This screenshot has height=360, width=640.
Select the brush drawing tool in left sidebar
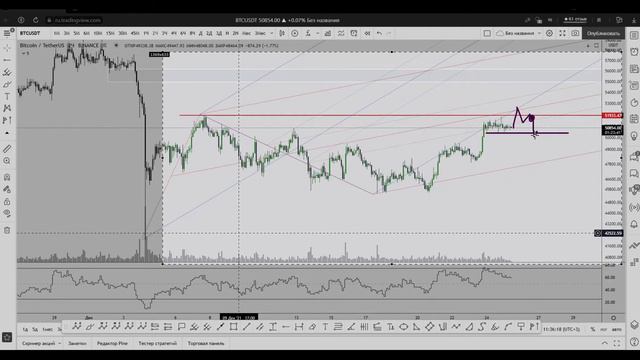7,84
